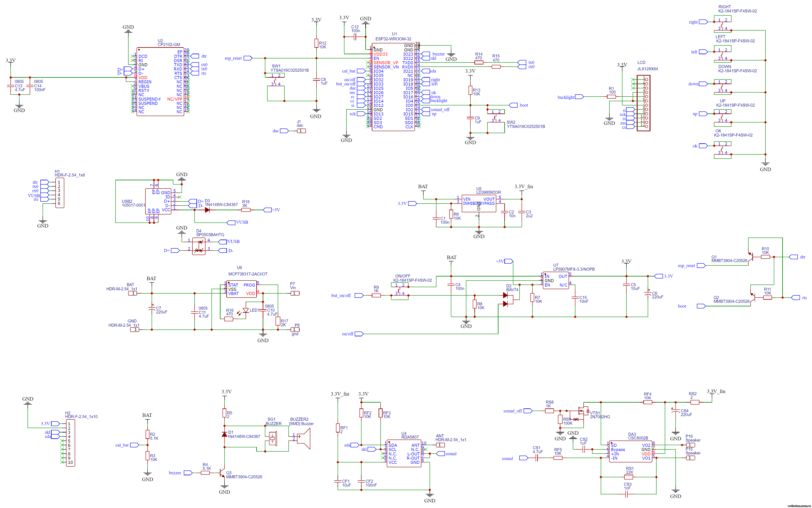Image resolution: width=812 pixels, height=508 pixels.
Task: Select the but_on/off port before R9
Action: point(359,295)
